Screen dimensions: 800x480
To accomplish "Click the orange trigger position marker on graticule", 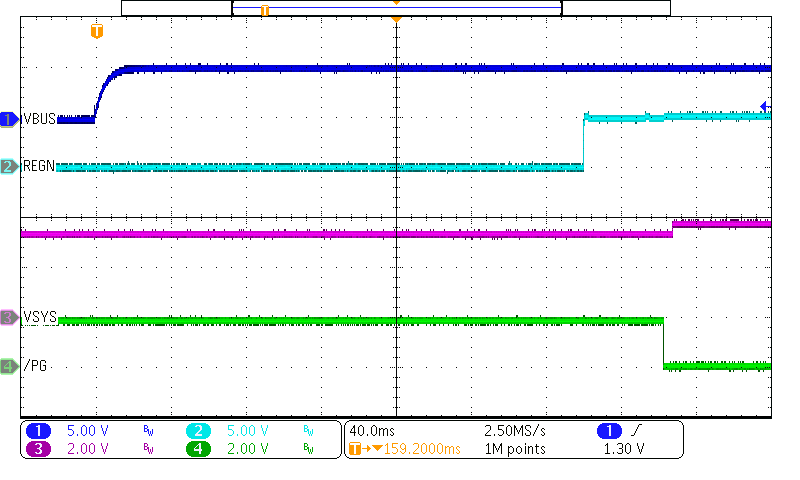I will [96, 32].
